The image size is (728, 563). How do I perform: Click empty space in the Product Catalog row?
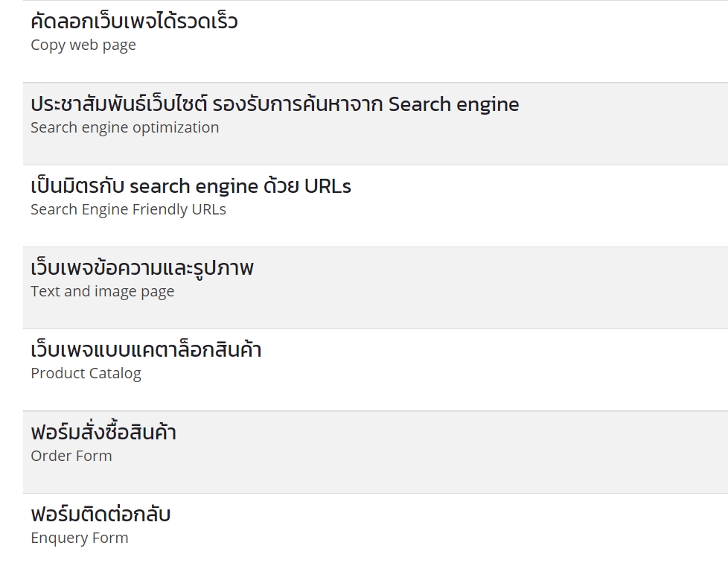[x=521, y=369]
